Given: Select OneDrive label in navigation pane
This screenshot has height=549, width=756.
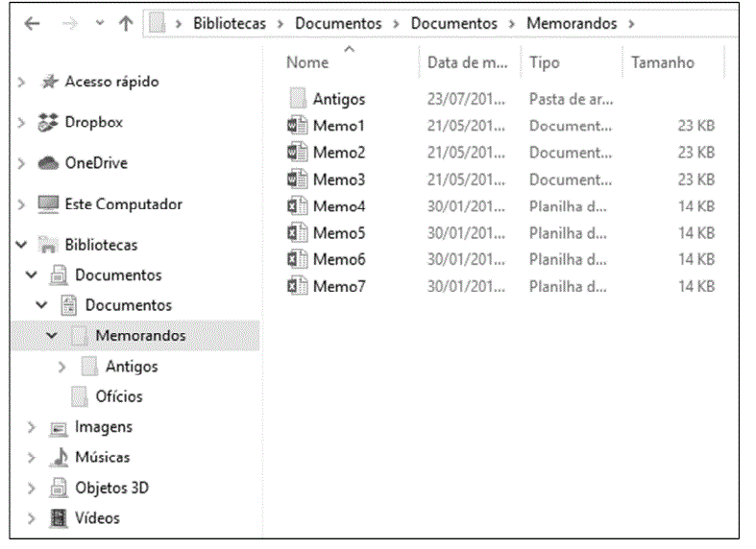Looking at the screenshot, I should pyautogui.click(x=96, y=163).
